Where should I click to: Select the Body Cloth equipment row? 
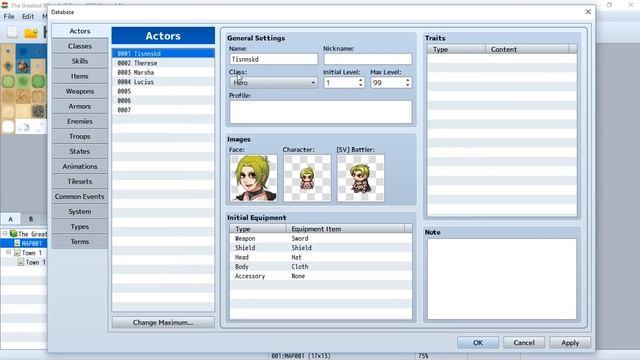tap(320, 267)
